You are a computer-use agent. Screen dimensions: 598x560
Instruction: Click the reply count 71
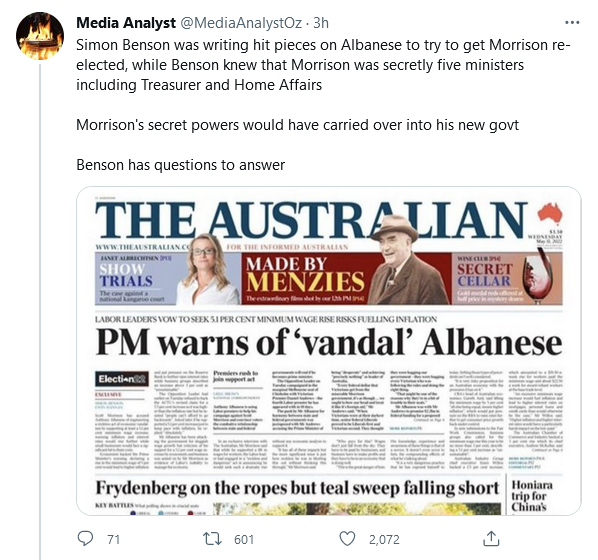[x=113, y=539]
